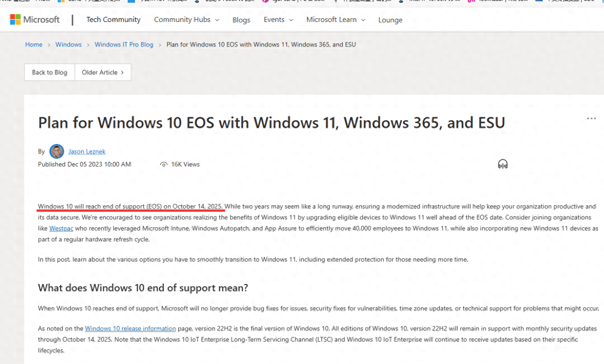This screenshot has width=604, height=364.
Task: Expand the Microsoft Learn dropdown
Action: coord(336,20)
